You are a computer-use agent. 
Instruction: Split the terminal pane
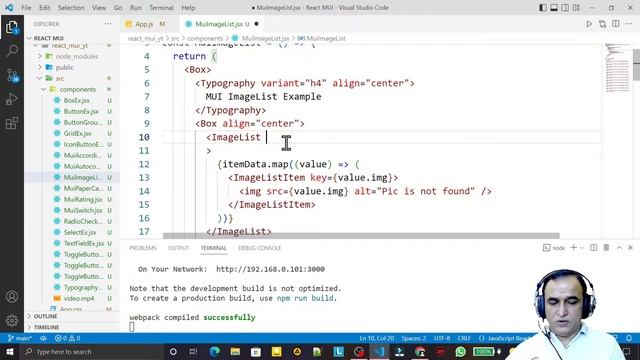[593, 248]
